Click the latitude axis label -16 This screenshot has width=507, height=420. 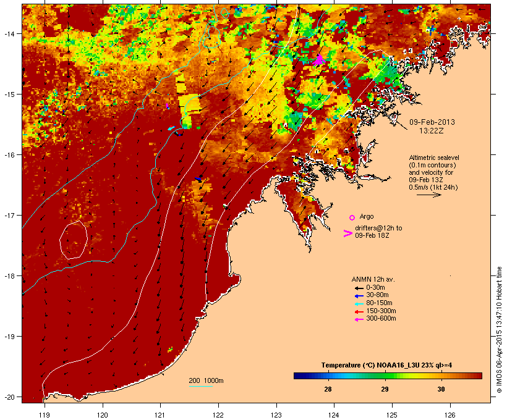pyautogui.click(x=9, y=155)
